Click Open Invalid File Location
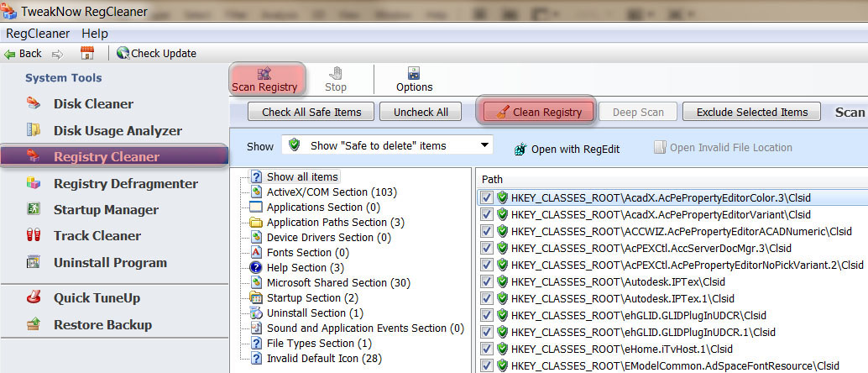Screen dimensions: 868x373 723,147
